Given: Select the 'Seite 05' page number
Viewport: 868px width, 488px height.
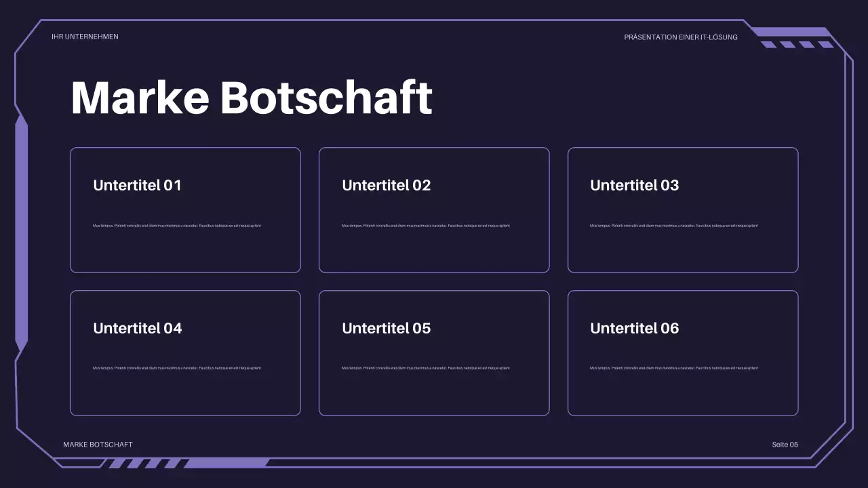Looking at the screenshot, I should pyautogui.click(x=785, y=445).
